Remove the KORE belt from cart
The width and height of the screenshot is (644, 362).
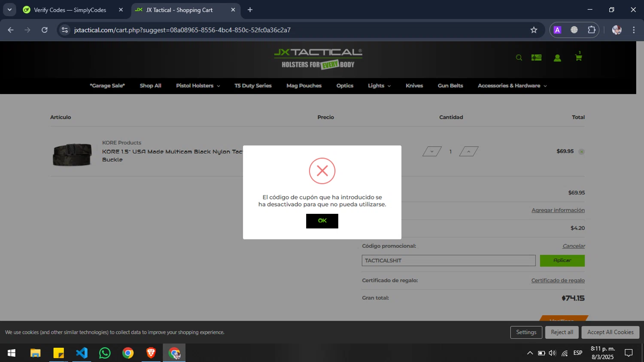(x=581, y=152)
